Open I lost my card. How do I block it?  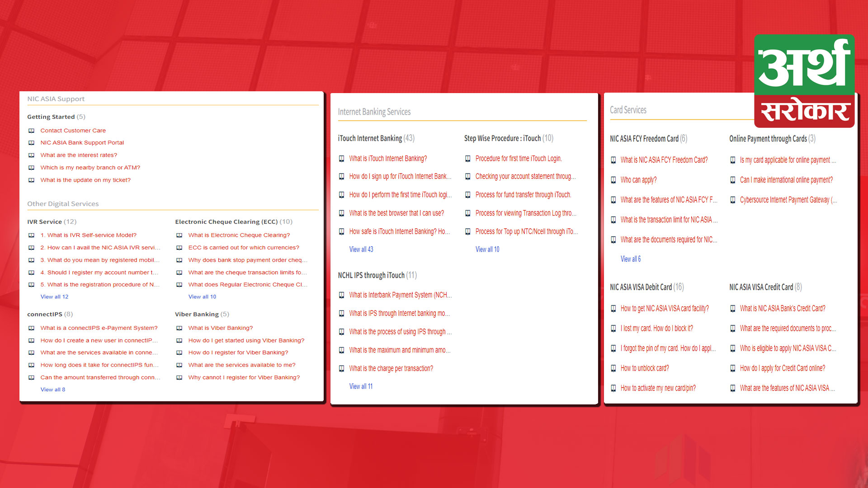[x=656, y=328]
